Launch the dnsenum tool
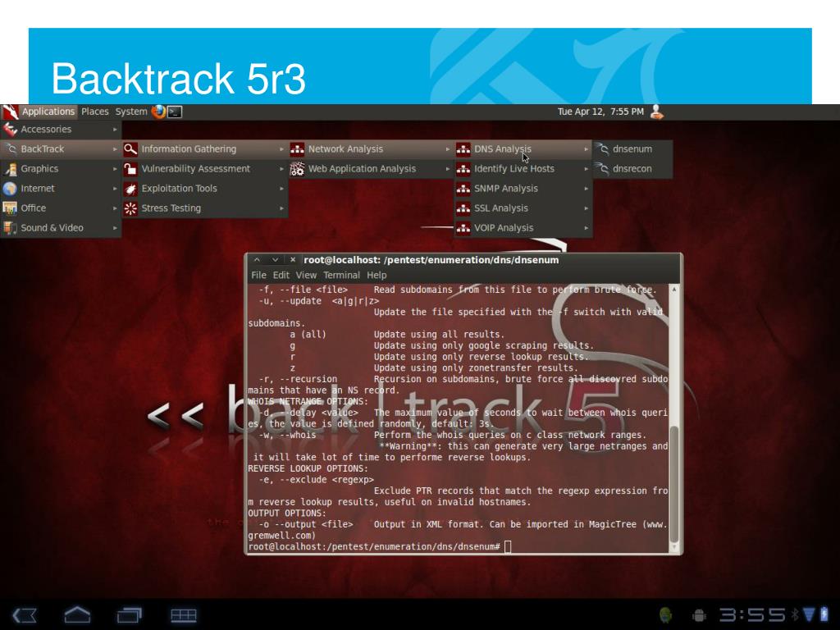840x630 pixels. coord(632,149)
